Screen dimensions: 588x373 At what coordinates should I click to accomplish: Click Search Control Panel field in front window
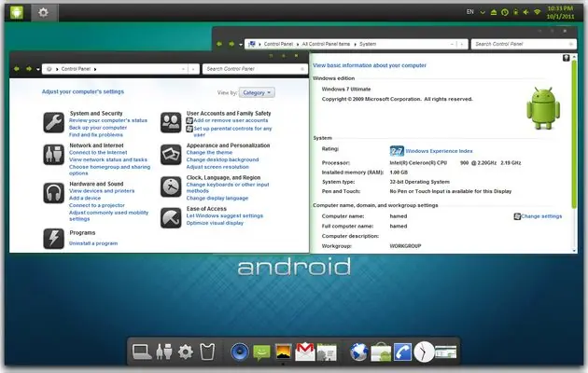(254, 69)
